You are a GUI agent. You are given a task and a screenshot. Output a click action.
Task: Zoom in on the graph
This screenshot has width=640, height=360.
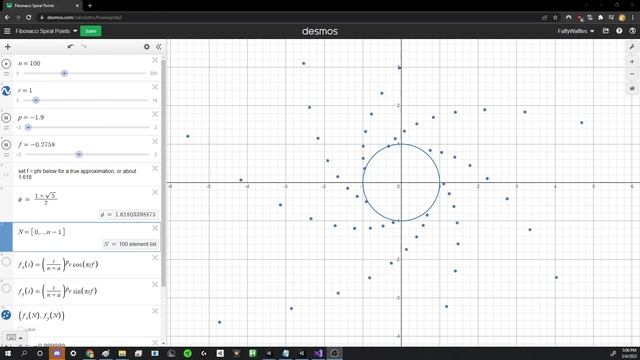pos(632,62)
